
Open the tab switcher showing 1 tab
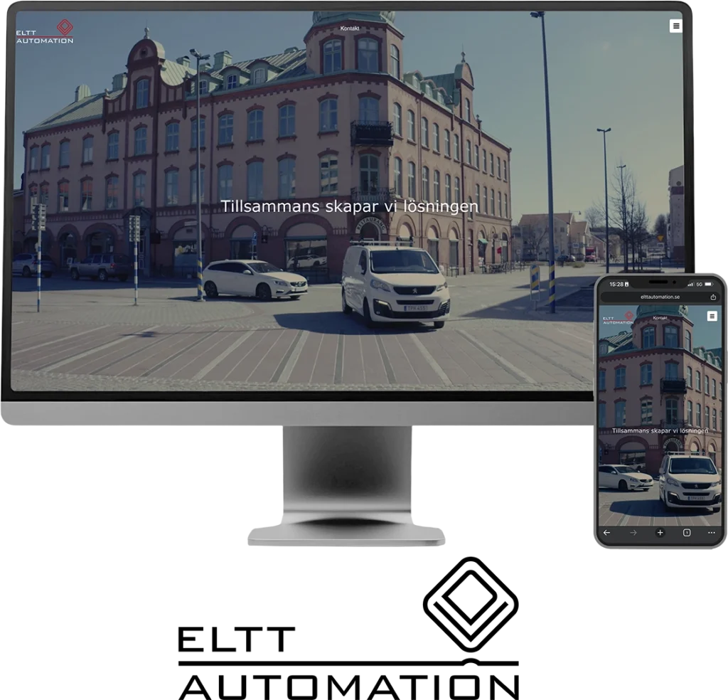687,532
